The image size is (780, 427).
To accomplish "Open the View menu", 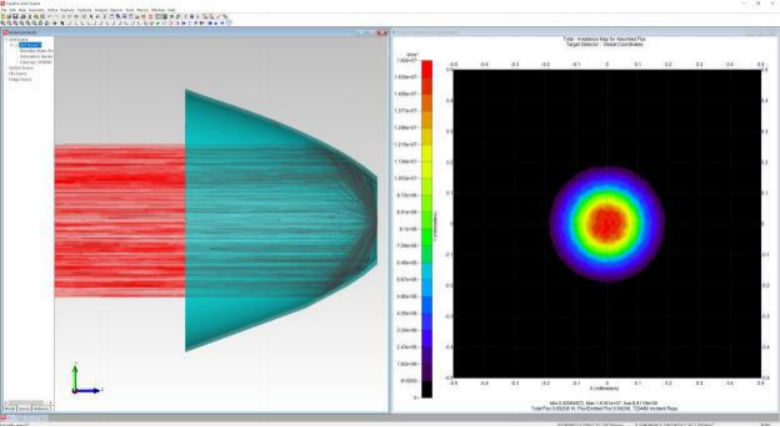I will pos(22,10).
